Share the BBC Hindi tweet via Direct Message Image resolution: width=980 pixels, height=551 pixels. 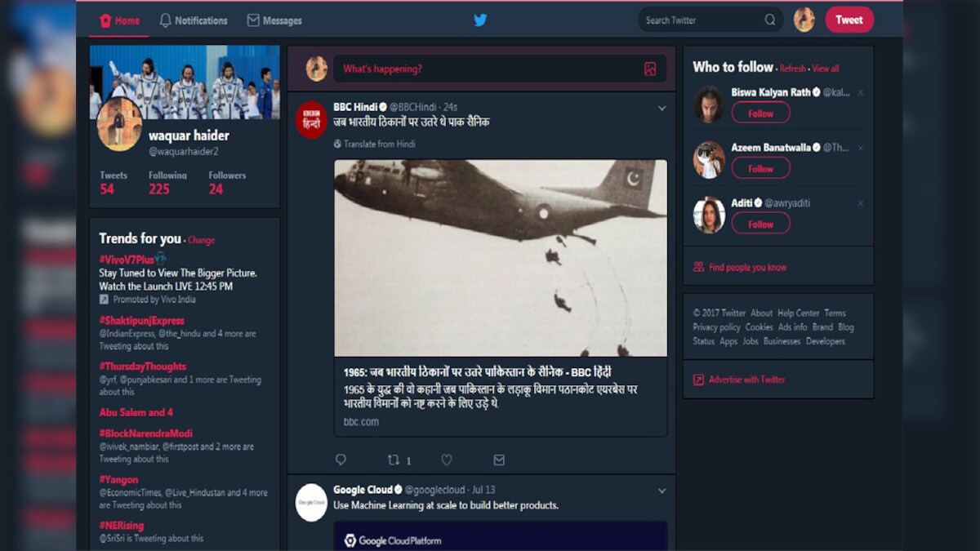[499, 460]
